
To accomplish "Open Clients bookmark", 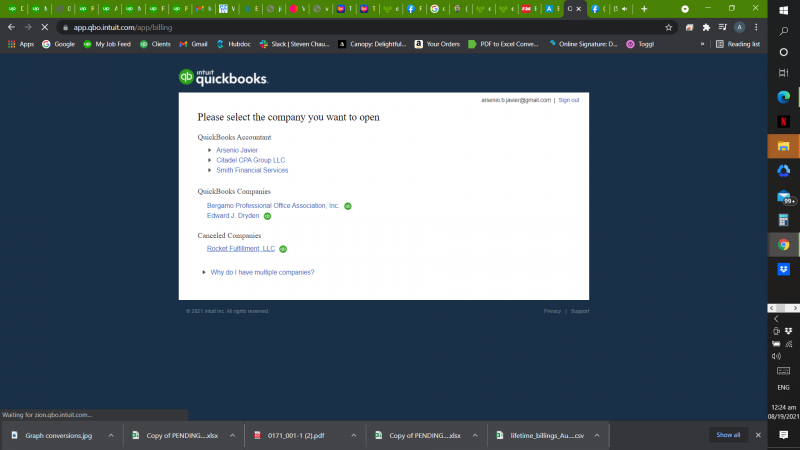I will [x=155, y=44].
